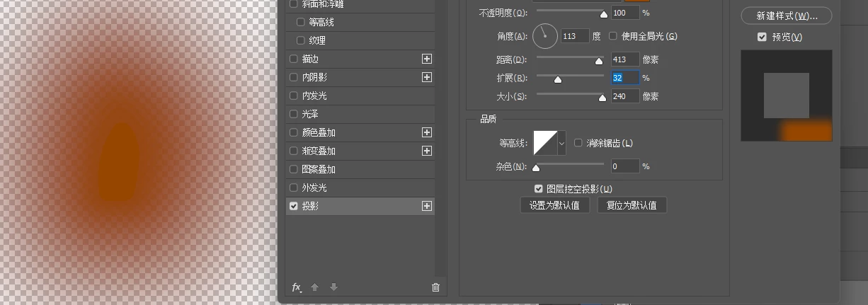Click the 大小 slider handle
Viewport: 868px width, 305px height.
[x=603, y=98]
